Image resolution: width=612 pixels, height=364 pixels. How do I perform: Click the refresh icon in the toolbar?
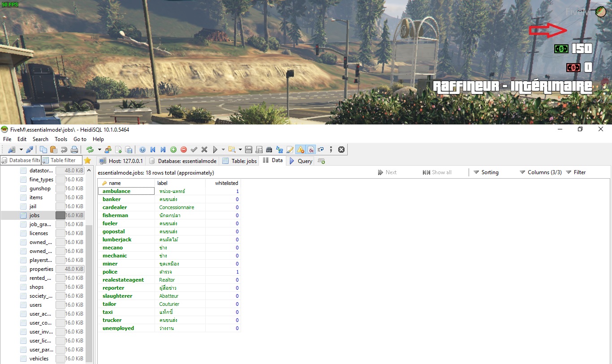(90, 150)
